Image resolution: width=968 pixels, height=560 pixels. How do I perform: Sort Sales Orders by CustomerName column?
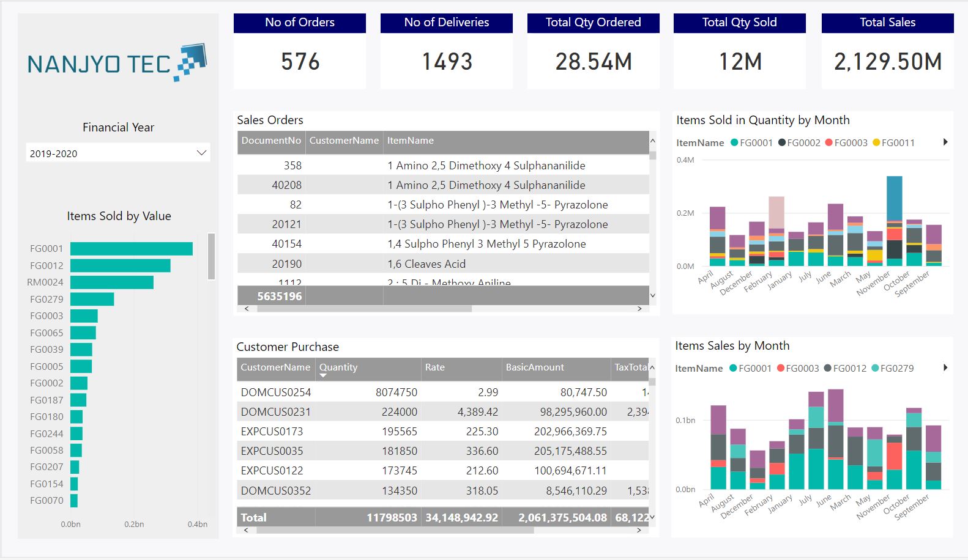[x=344, y=141]
